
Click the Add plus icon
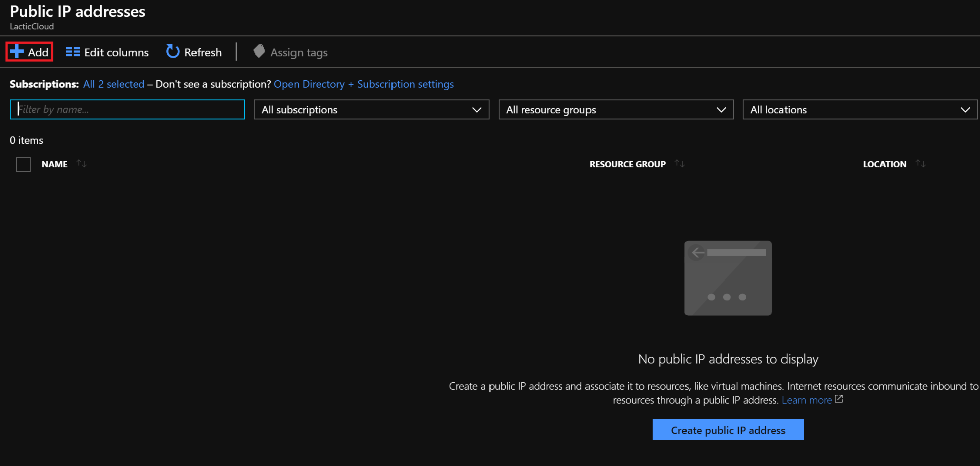click(17, 52)
